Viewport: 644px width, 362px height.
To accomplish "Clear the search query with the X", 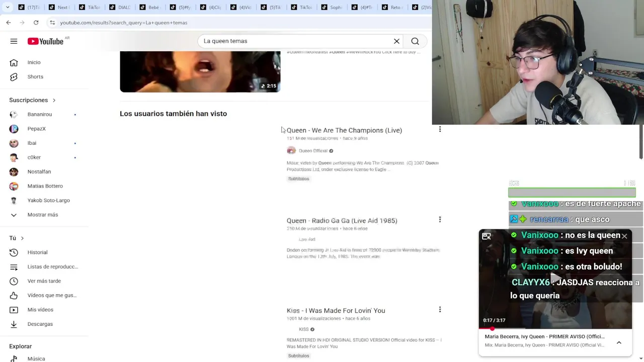I will tap(396, 41).
